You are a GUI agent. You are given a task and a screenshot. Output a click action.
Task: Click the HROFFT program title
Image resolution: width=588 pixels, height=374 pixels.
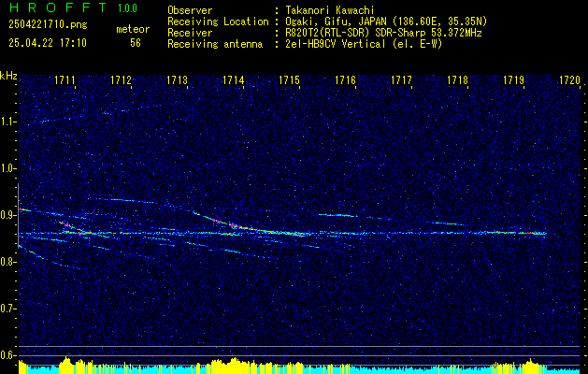pos(59,7)
